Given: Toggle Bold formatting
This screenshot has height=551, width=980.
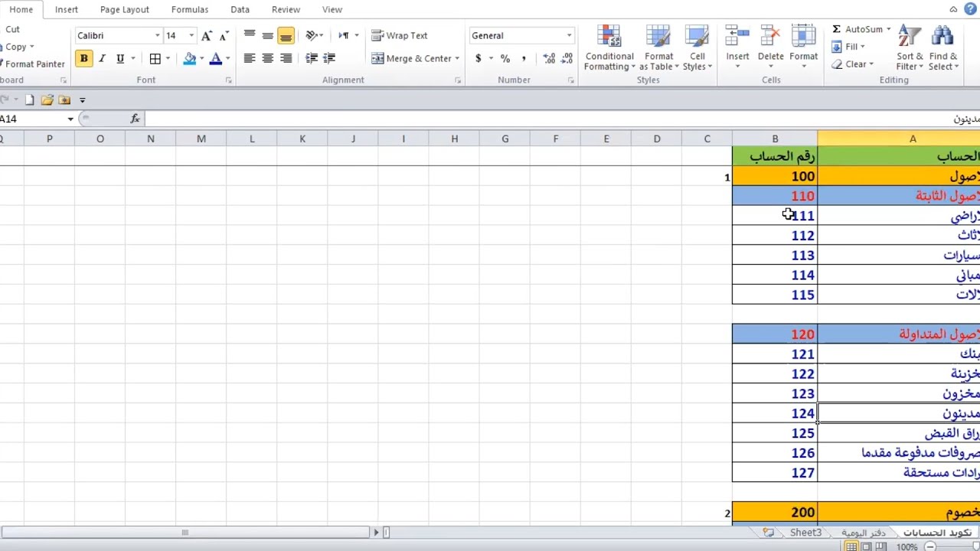Looking at the screenshot, I should click(x=83, y=59).
